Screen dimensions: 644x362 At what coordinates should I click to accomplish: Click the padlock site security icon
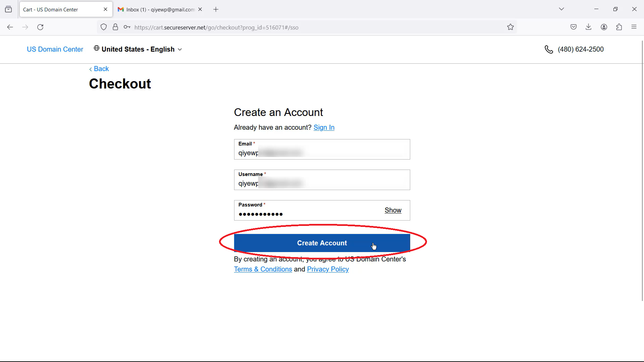coord(115,27)
